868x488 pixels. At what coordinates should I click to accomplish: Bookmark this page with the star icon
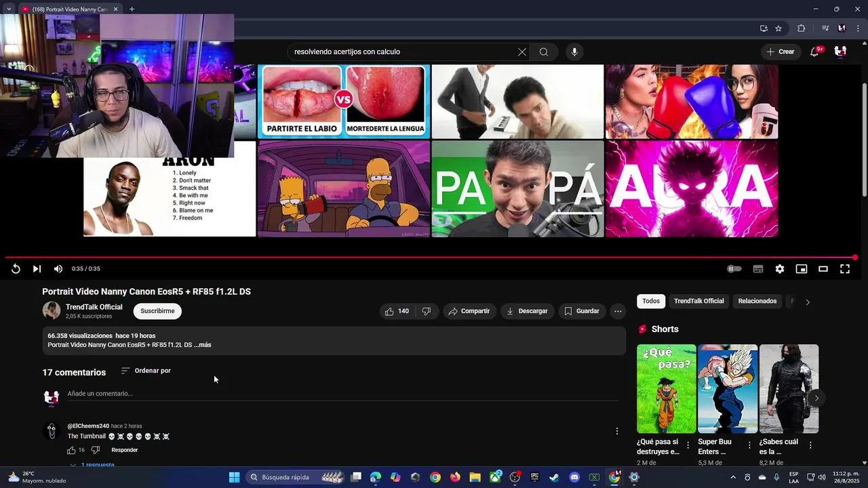pyautogui.click(x=778, y=28)
